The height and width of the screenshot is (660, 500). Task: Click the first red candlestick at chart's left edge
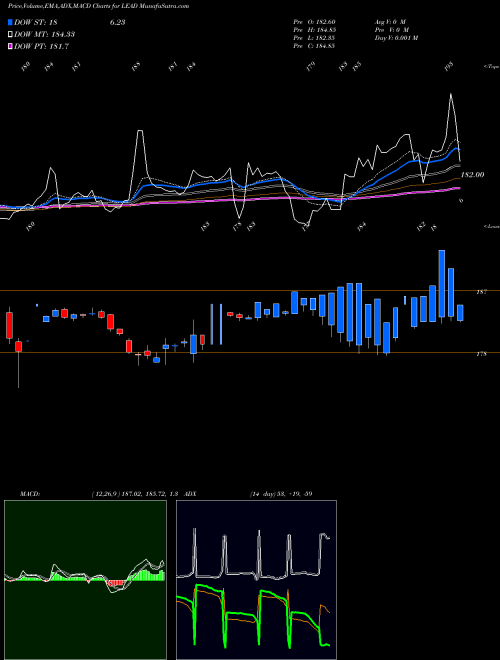pos(9,325)
